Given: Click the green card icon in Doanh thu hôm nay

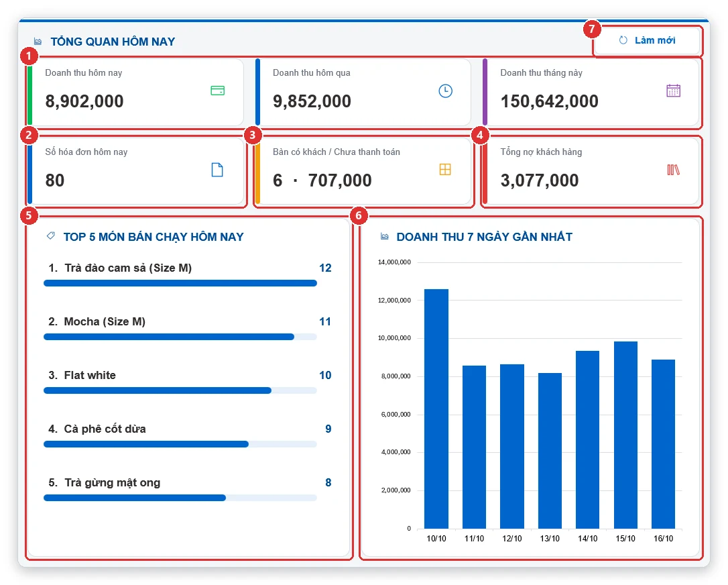Looking at the screenshot, I should (217, 91).
